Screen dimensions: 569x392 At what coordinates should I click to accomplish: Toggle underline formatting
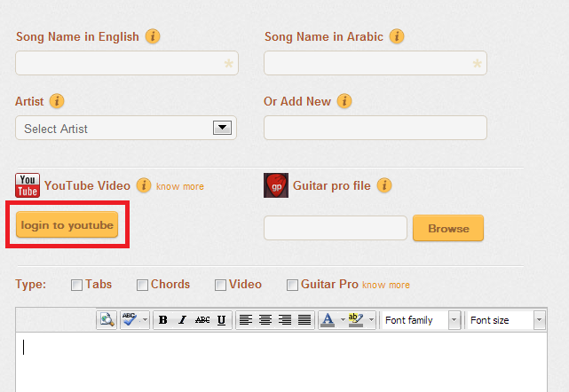click(x=221, y=320)
